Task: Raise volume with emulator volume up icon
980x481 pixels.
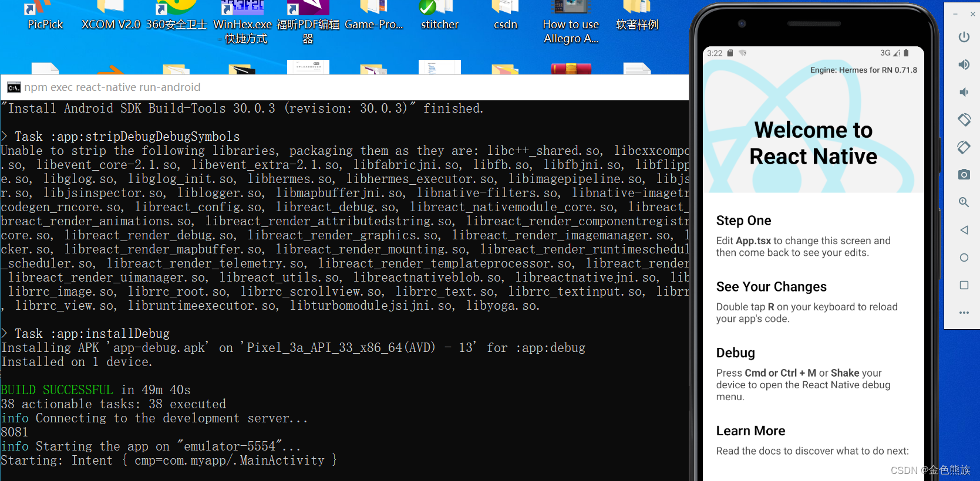Action: [x=964, y=65]
